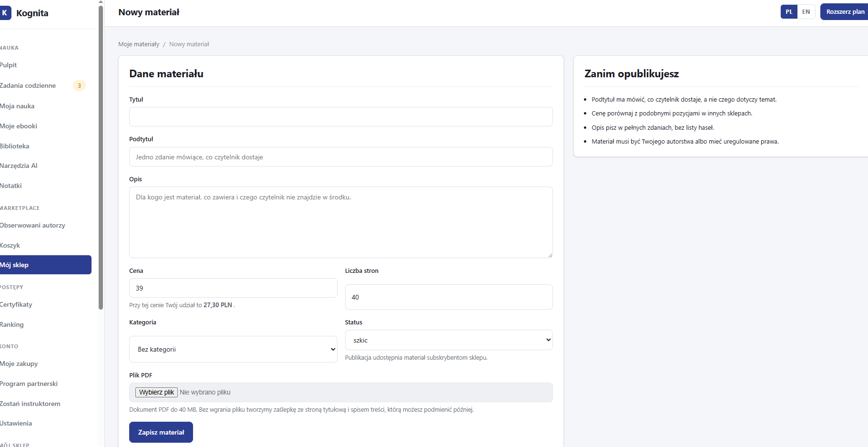Screen dimensions: 868x447
Task: Follow Moje materiały breadcrumb link
Action: (x=139, y=44)
